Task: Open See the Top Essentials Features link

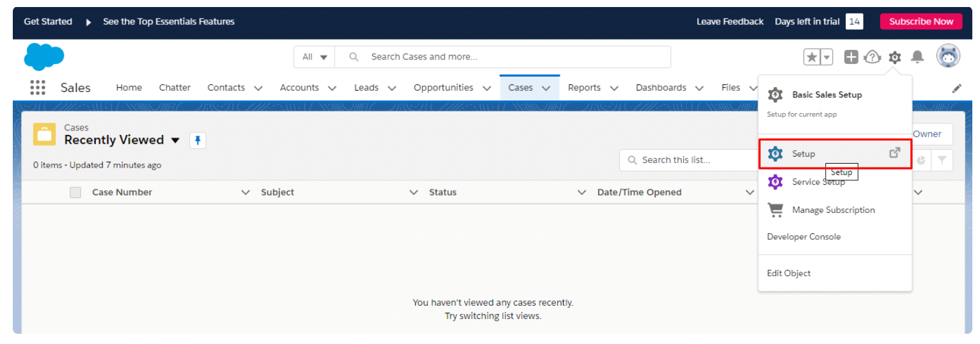Action: click(169, 22)
